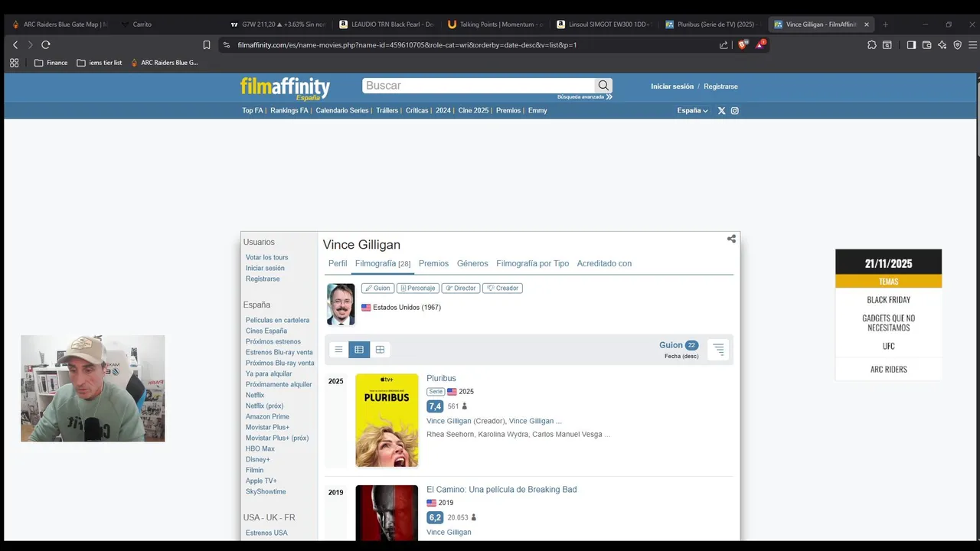Screen dimensions: 980x551
Task: Filter the filmography by Creador role
Action: 503,289
